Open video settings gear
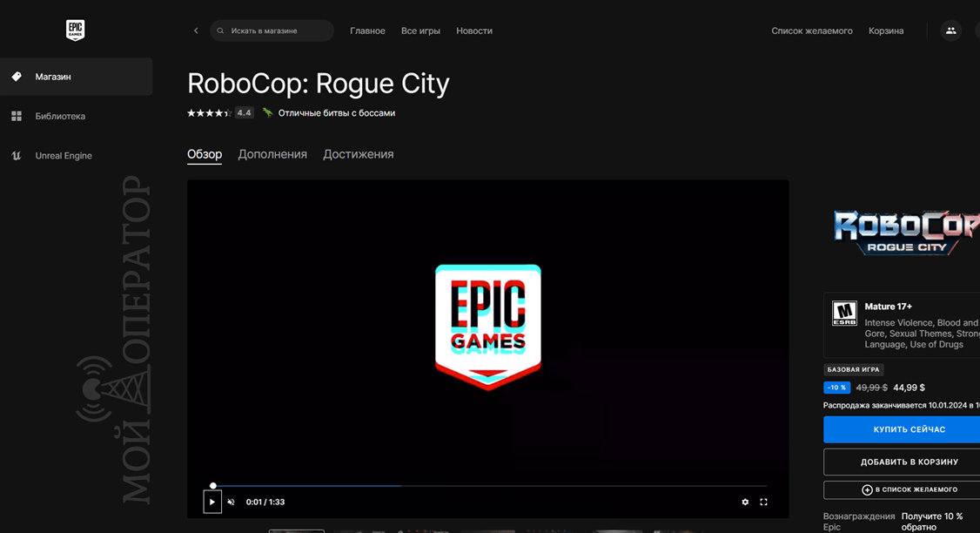Screen dimensions: 980x533 click(745, 502)
